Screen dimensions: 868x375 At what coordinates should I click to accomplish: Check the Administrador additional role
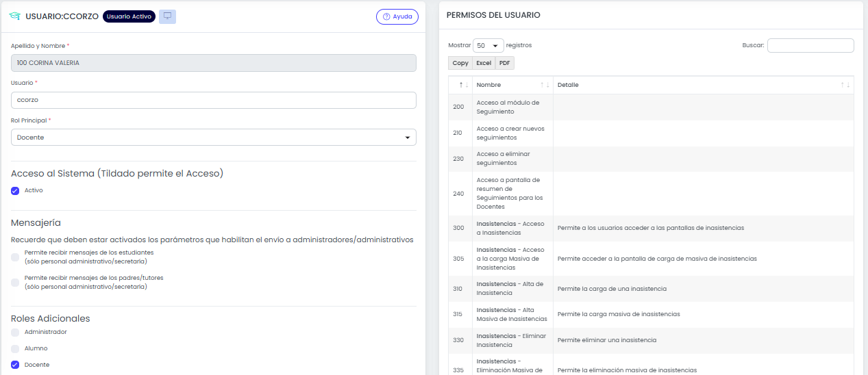(15, 332)
